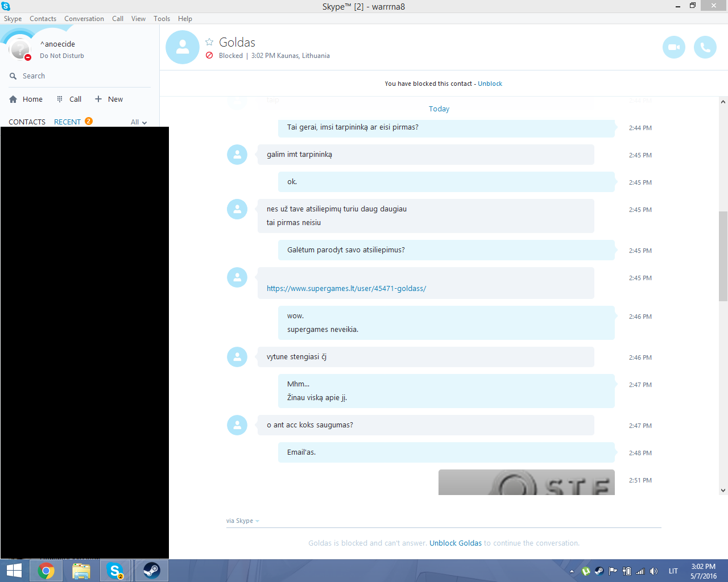Open the Skype menu

pos(13,19)
